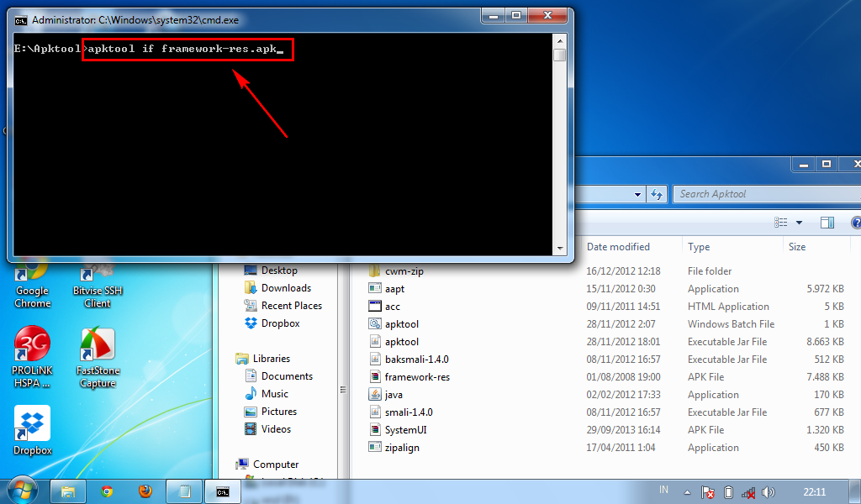Select the framework-res APK file
The width and height of the screenshot is (861, 504).
pos(415,376)
